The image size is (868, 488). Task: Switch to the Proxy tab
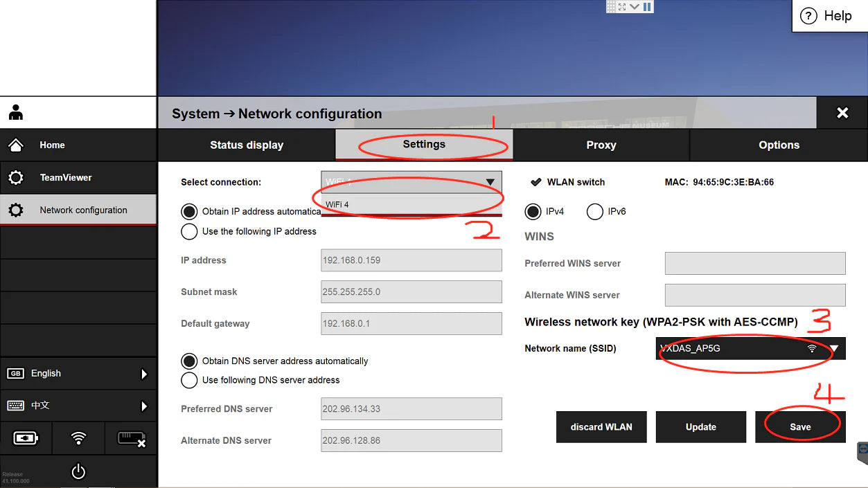point(601,145)
